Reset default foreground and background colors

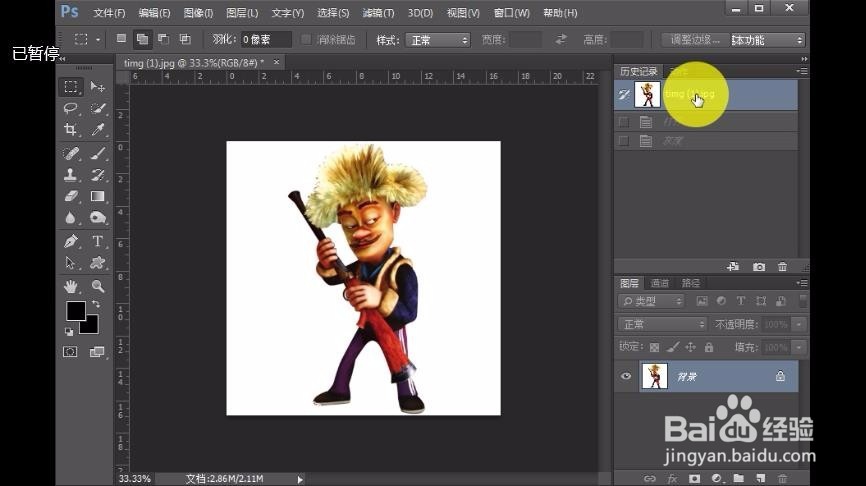(69, 331)
